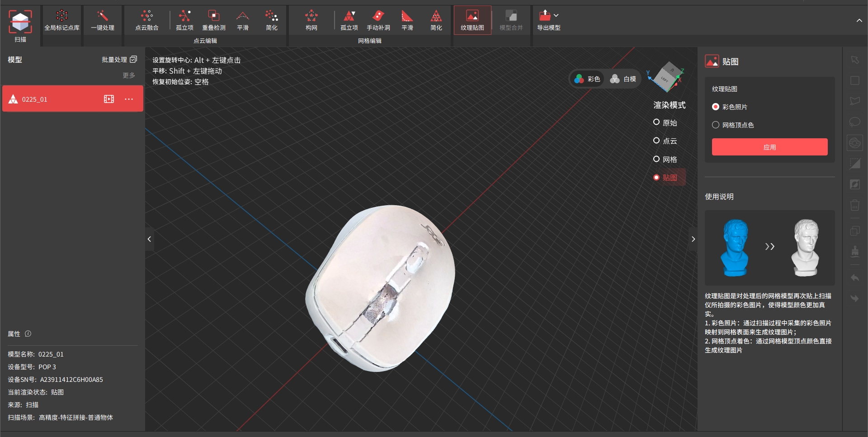
Task: Click device model text POP 3
Action: (x=47, y=367)
